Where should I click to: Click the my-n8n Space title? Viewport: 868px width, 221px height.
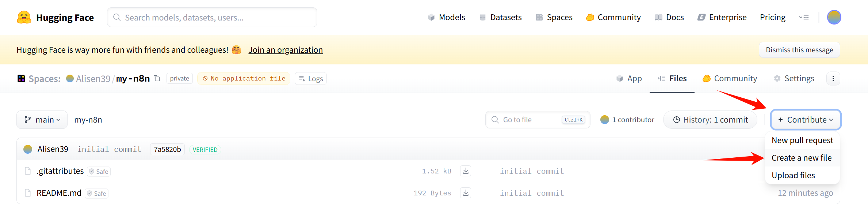[133, 79]
